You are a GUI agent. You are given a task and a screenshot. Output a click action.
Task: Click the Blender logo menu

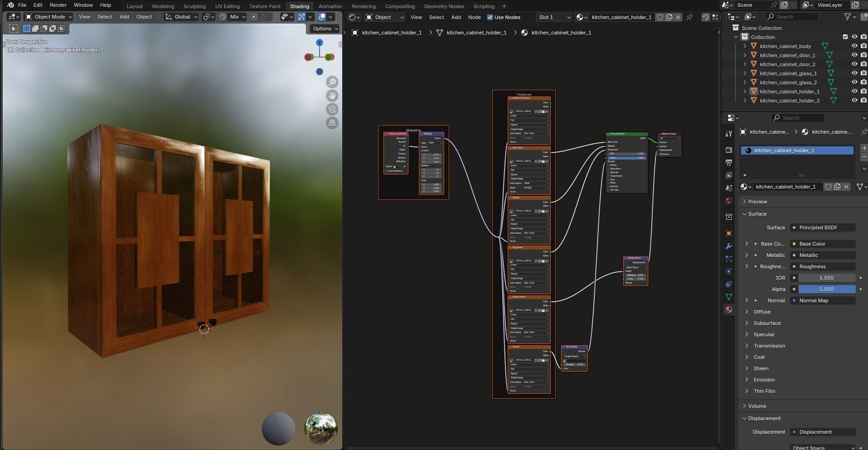click(10, 5)
